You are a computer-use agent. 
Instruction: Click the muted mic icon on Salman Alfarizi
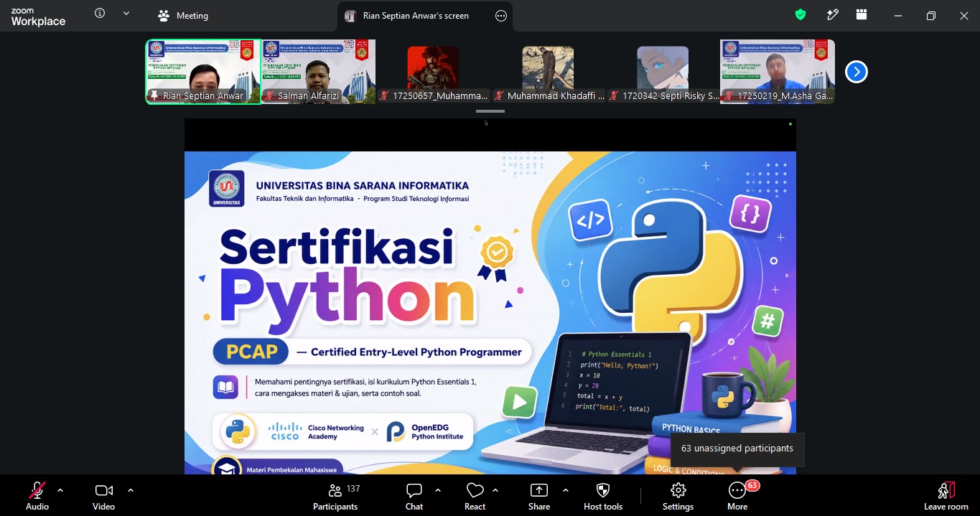[269, 96]
